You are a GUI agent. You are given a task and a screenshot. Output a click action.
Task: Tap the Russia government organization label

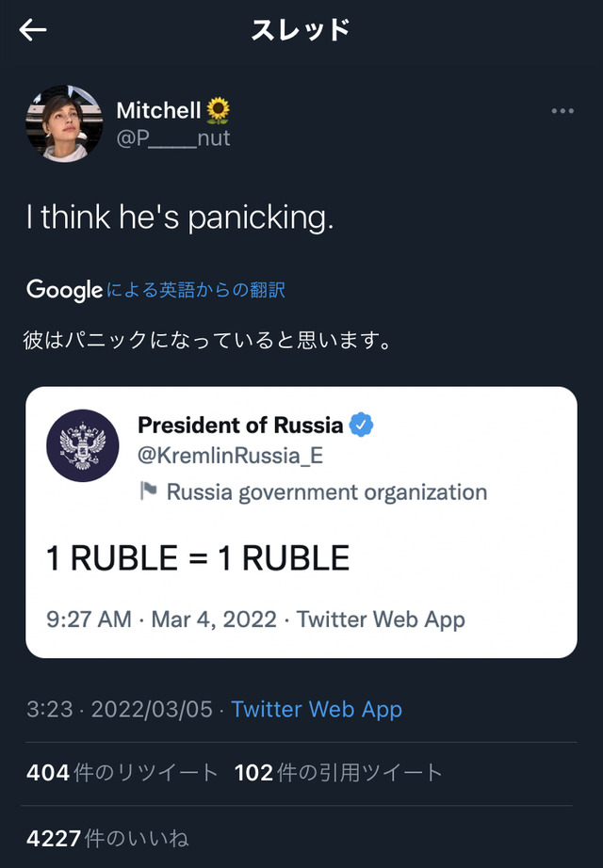click(x=326, y=491)
